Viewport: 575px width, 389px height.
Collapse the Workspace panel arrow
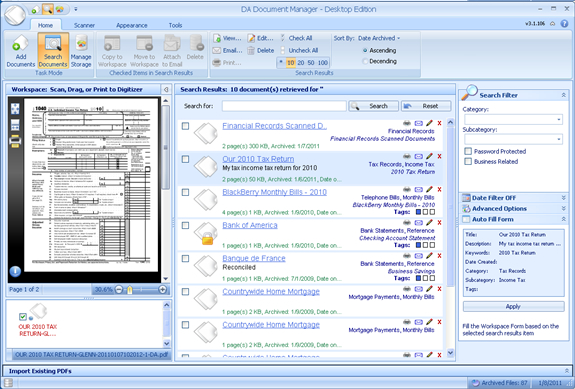pyautogui.click(x=166, y=89)
